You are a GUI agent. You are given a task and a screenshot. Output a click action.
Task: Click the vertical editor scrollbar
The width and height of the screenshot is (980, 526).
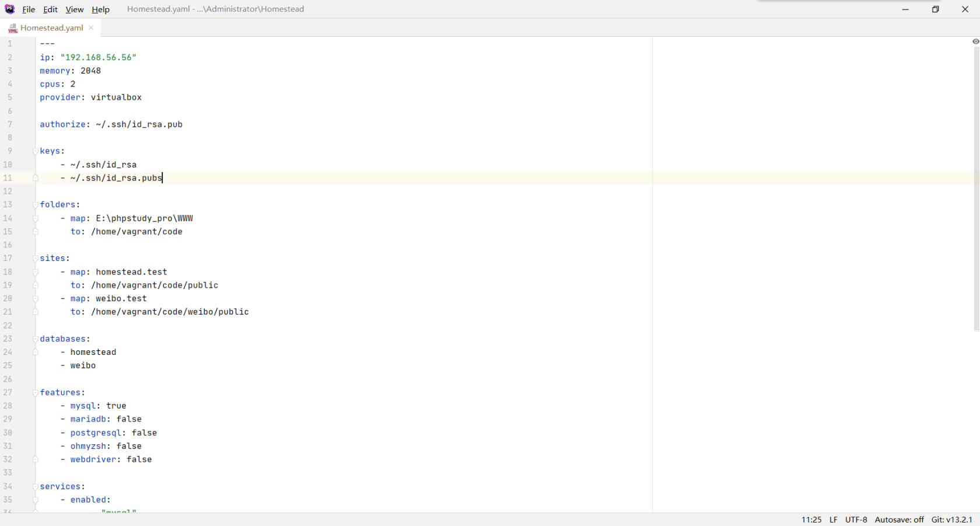click(x=976, y=189)
